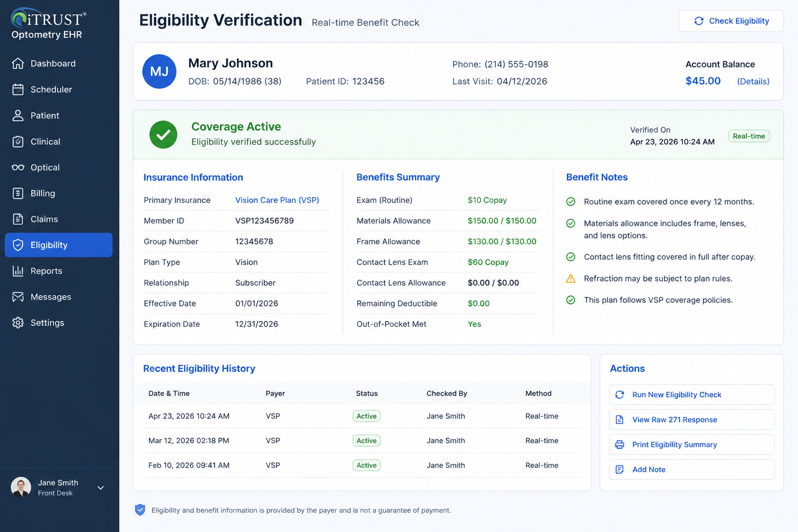Open the Scheduler calendar icon
The image size is (798, 532).
click(18, 89)
